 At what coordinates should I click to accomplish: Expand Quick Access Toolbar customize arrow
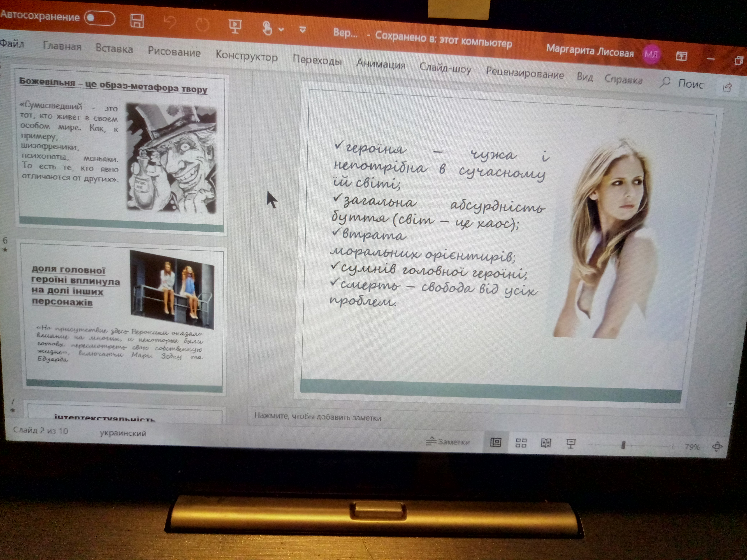click(x=303, y=30)
